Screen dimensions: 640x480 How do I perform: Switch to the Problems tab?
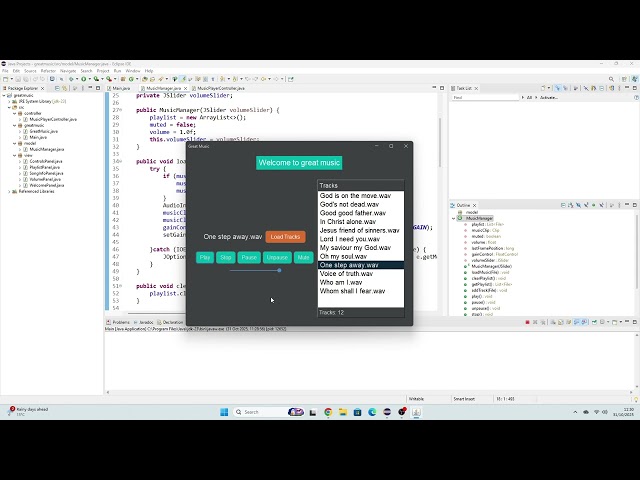[x=118, y=322]
